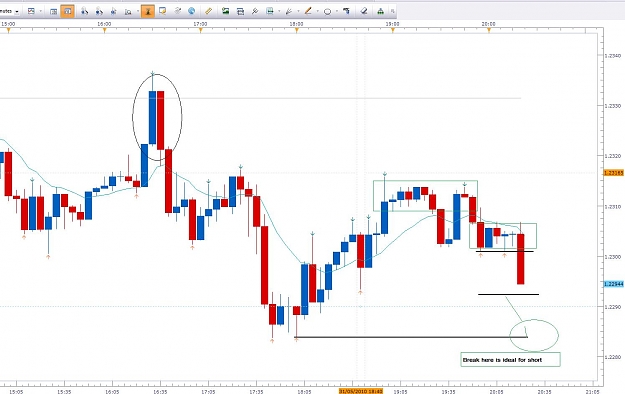Click the 1.2300 price axis label
Image resolution: width=625 pixels, height=394 pixels.
tap(613, 257)
